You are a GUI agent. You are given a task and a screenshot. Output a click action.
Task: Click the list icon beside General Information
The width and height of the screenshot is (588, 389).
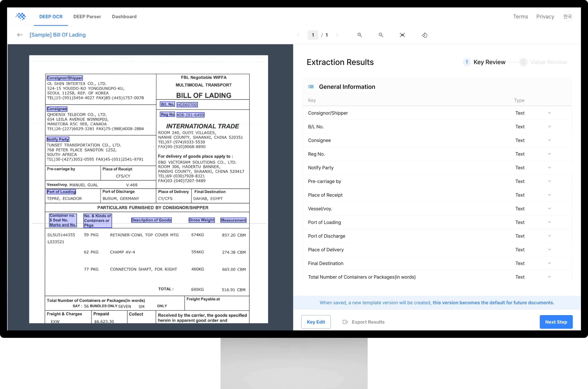coord(311,87)
